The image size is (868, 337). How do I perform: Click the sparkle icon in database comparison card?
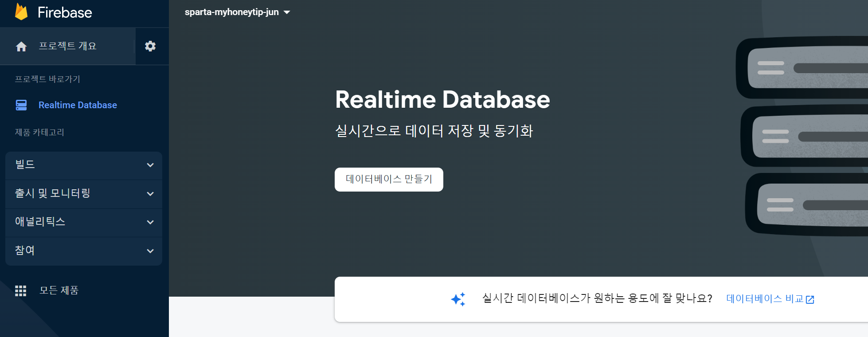458,299
